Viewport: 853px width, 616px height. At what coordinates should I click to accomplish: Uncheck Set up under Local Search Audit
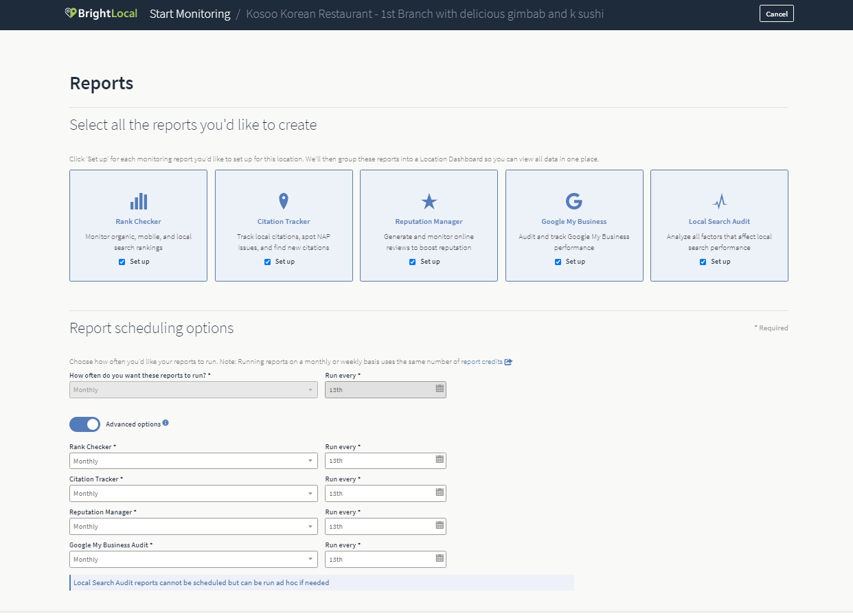pyautogui.click(x=703, y=262)
